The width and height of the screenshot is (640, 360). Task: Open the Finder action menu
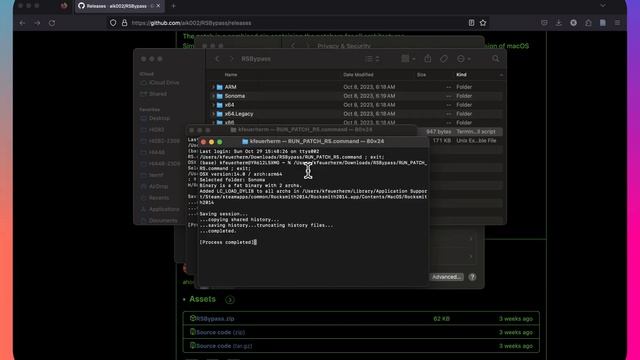coord(463,59)
